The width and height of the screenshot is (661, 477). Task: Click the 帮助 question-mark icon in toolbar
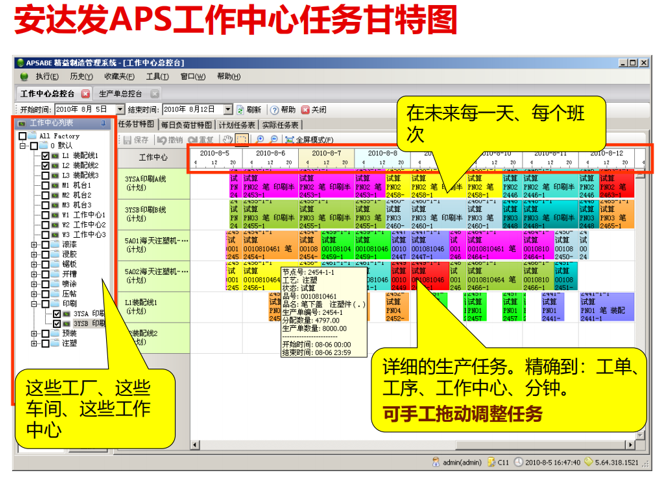coord(274,110)
